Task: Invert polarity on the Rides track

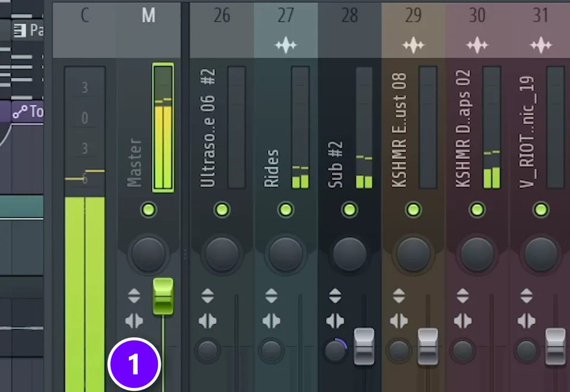Action: [271, 296]
